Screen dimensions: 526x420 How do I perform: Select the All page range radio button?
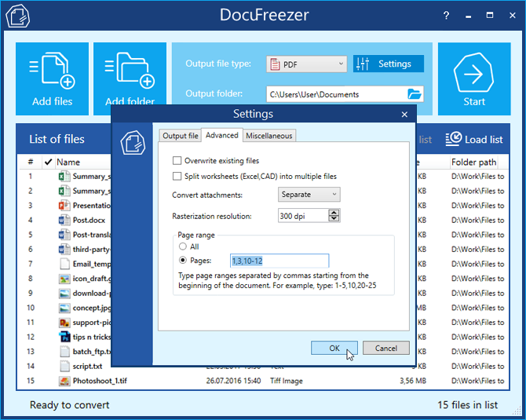(x=183, y=247)
